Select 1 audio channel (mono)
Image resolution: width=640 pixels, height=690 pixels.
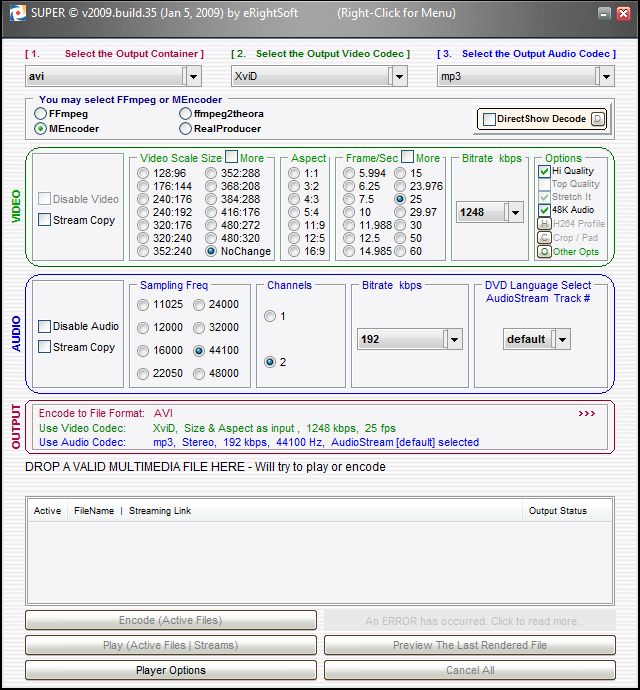point(270,316)
